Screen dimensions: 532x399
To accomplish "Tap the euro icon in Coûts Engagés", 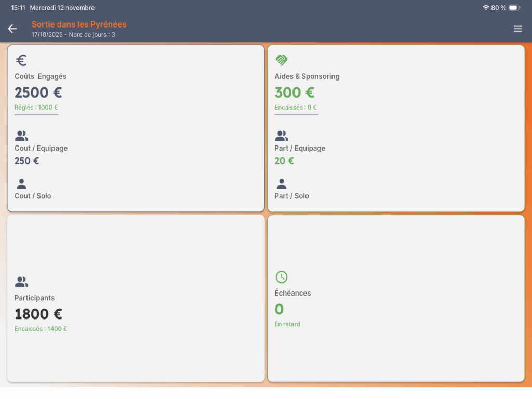I will 21,61.
